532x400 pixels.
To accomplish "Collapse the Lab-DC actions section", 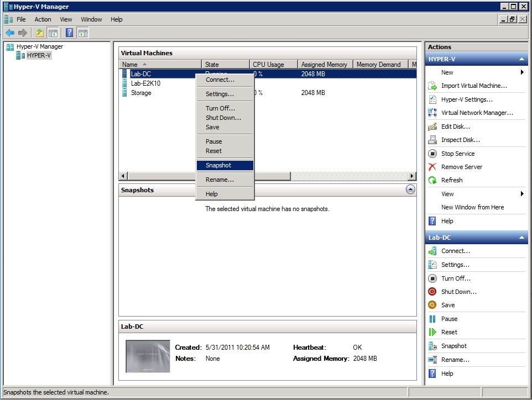I will pos(521,238).
